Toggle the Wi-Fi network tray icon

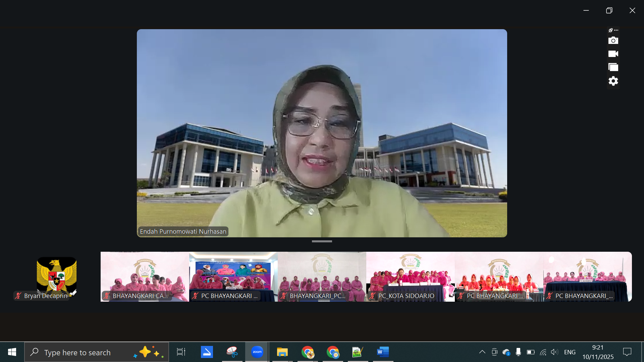coord(543,352)
